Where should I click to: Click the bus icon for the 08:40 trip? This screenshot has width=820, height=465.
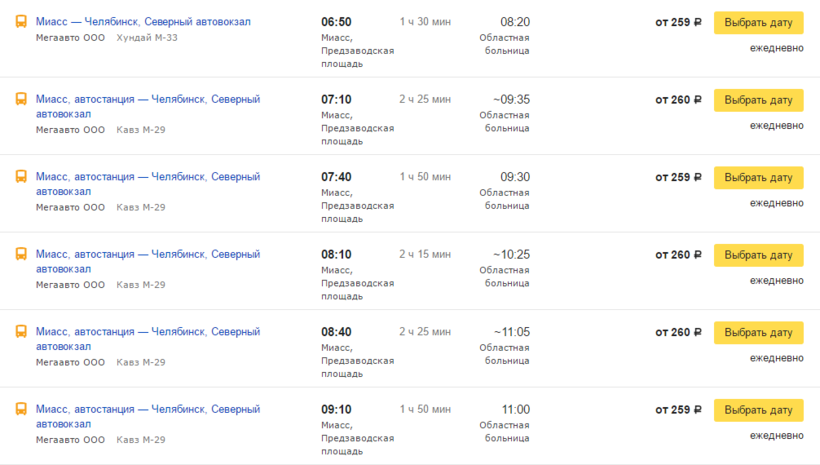(20, 332)
